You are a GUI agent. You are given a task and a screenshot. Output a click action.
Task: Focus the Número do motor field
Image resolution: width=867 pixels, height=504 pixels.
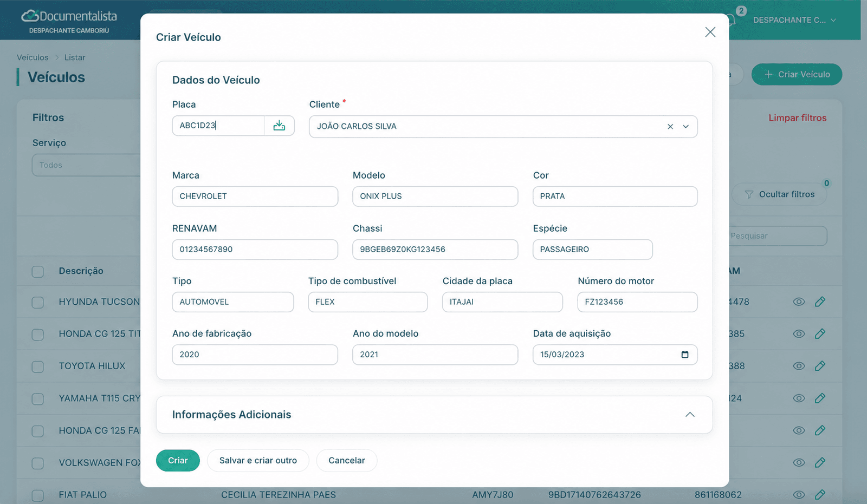(637, 302)
